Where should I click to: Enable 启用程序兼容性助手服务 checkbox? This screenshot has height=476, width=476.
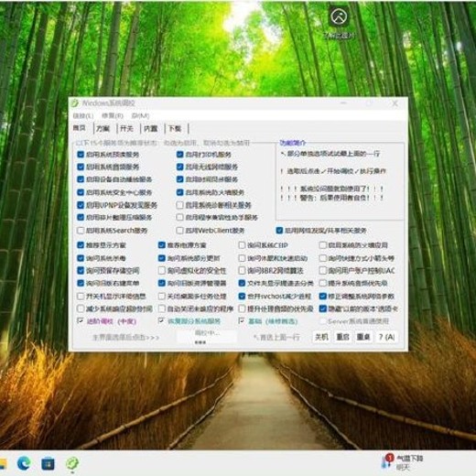point(179,217)
